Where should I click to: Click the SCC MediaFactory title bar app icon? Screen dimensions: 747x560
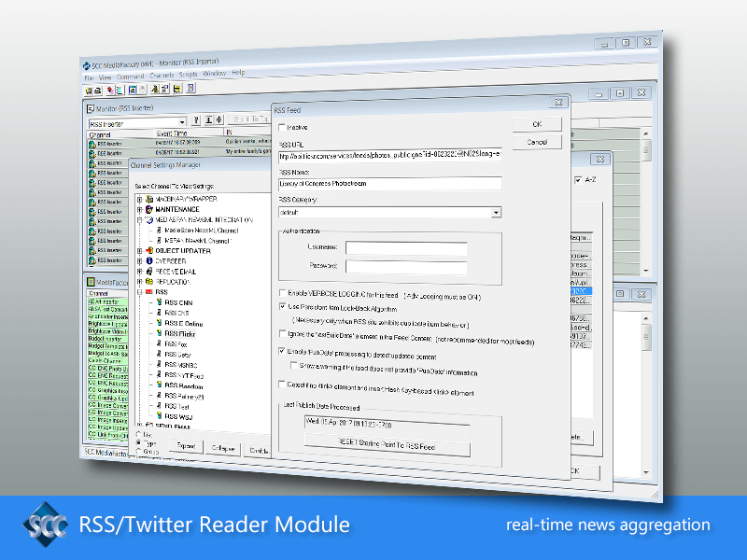[86, 65]
